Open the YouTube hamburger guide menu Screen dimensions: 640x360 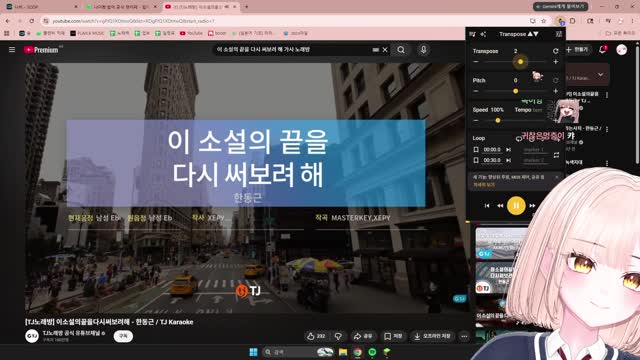(12, 50)
